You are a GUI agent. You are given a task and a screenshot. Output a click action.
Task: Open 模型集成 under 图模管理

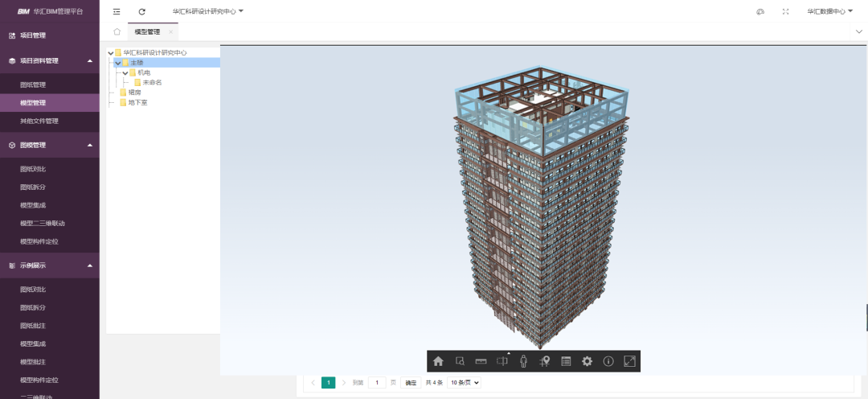click(34, 205)
